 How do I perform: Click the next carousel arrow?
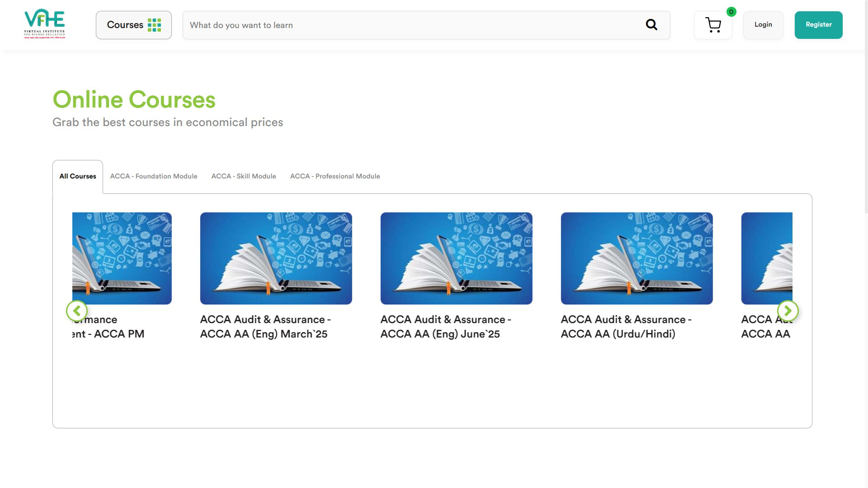788,311
